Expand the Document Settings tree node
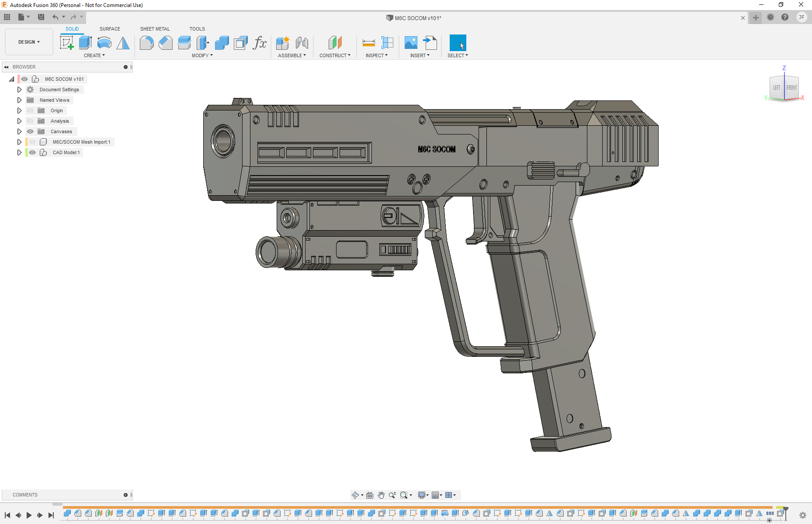Viewport: 812px width, 524px height. pyautogui.click(x=19, y=90)
